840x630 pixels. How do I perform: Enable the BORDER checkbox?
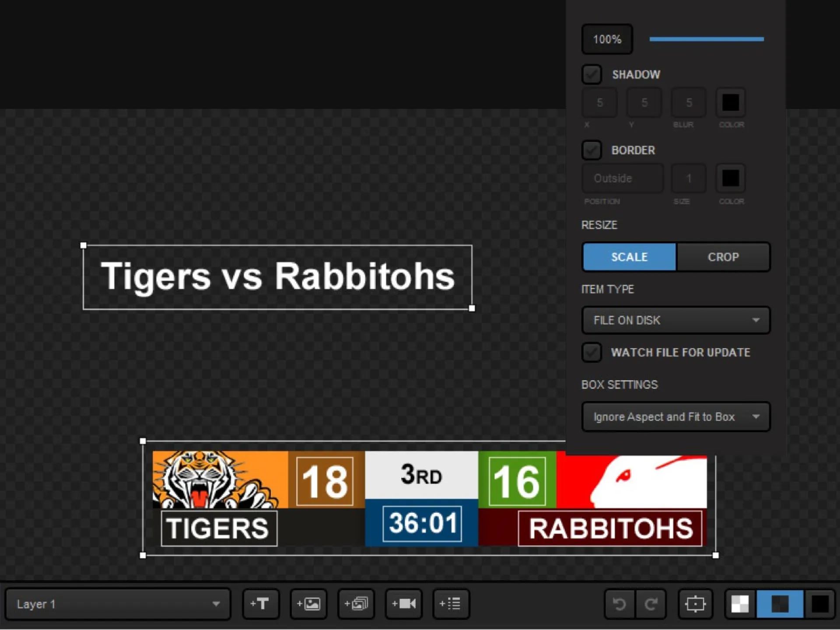click(x=591, y=150)
